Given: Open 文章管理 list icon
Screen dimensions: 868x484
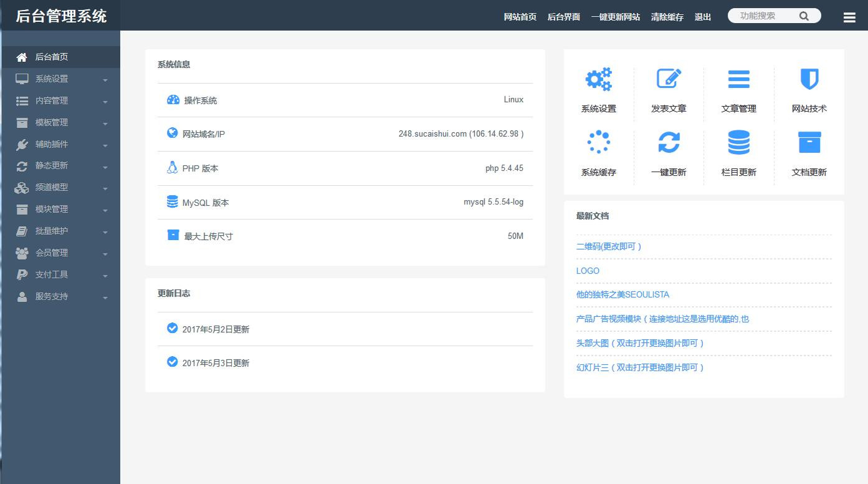Looking at the screenshot, I should tap(738, 80).
